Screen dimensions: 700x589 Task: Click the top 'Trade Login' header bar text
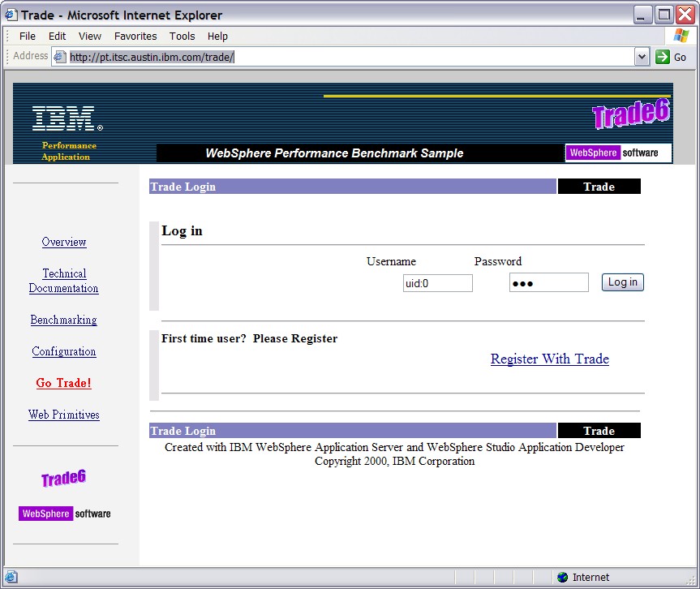tap(183, 187)
